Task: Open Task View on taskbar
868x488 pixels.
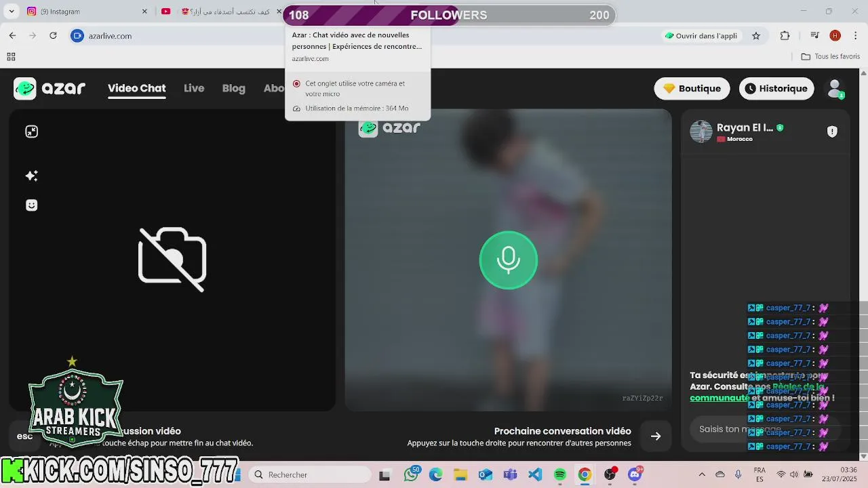Action: point(384,474)
